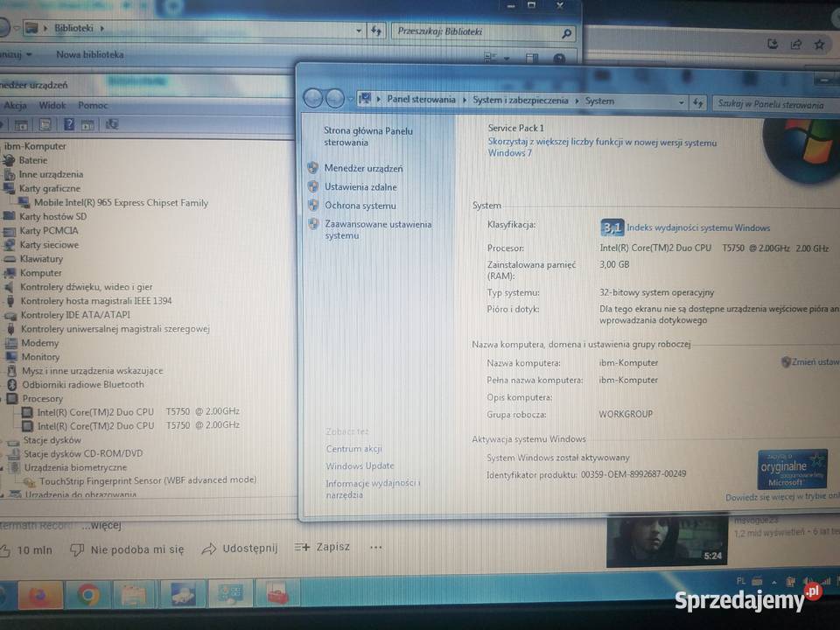
Task: Click the browser download icon
Action: click(773, 45)
